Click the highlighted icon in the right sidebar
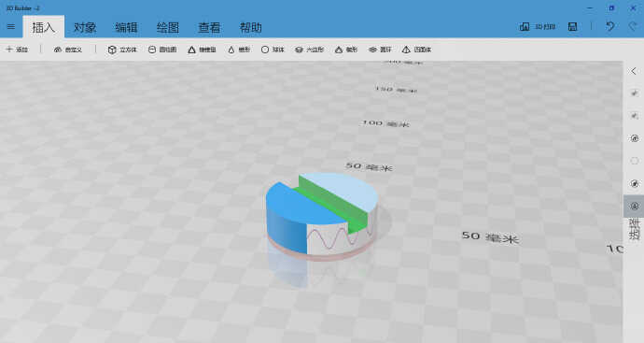644x343 pixels. 634,206
